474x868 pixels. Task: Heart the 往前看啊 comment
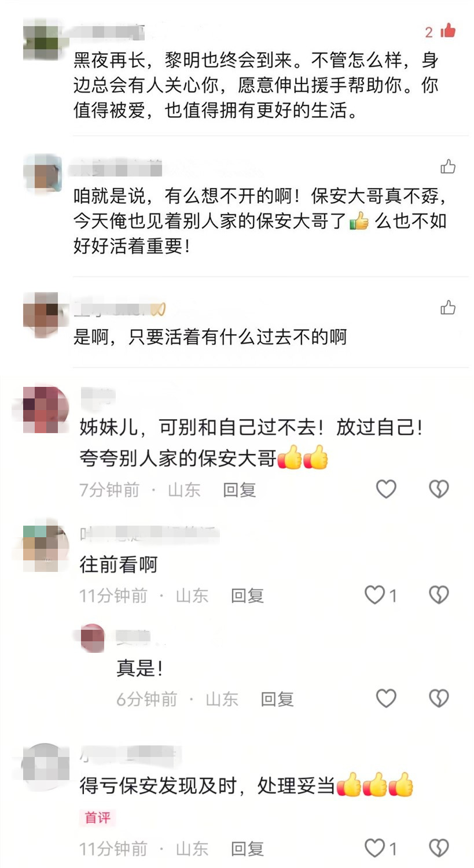pyautogui.click(x=375, y=594)
